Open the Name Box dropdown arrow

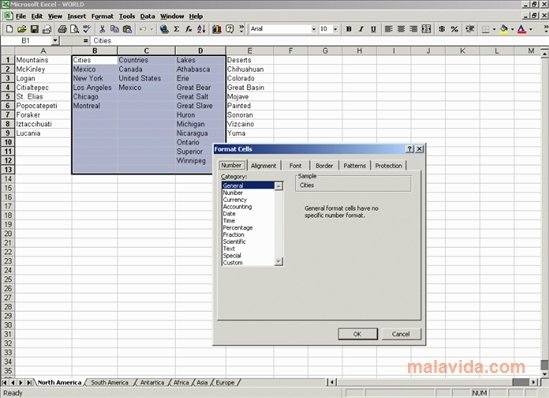(x=55, y=41)
